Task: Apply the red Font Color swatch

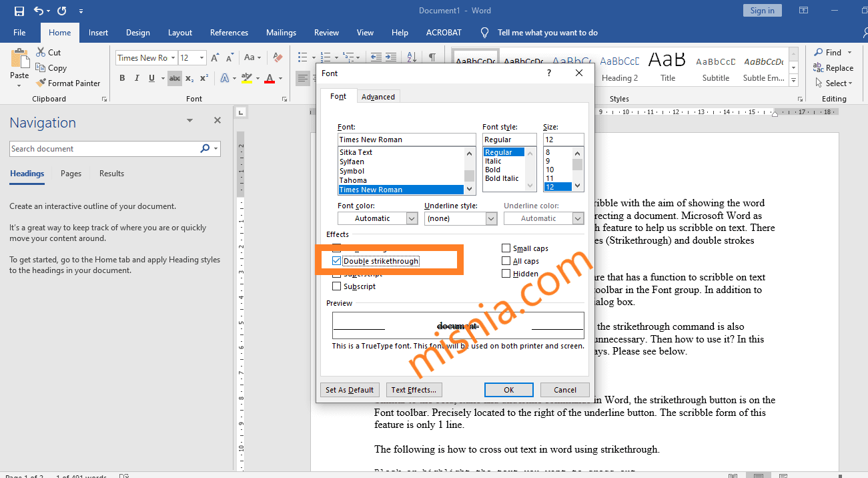Action: pyautogui.click(x=269, y=78)
